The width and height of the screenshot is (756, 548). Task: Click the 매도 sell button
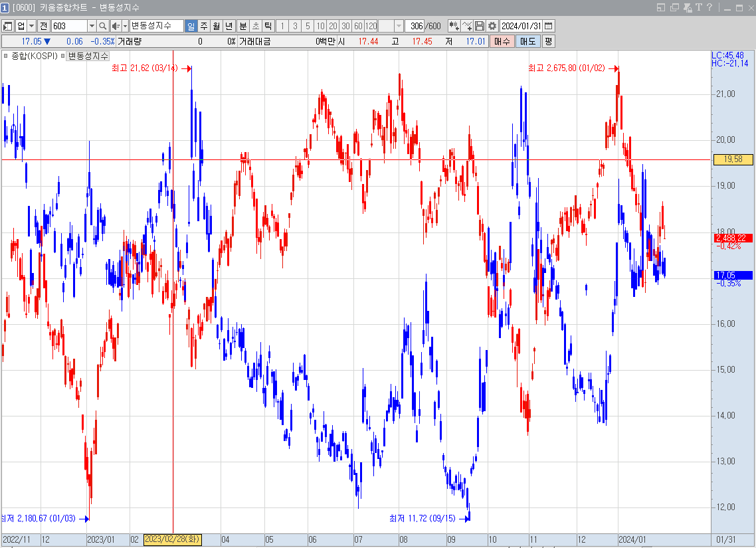pyautogui.click(x=527, y=41)
